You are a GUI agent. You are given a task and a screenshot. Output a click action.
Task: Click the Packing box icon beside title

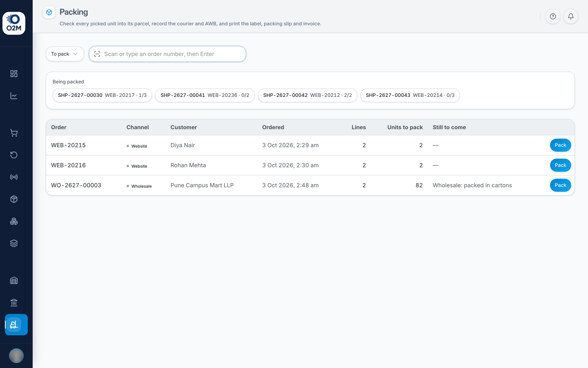pyautogui.click(x=49, y=12)
